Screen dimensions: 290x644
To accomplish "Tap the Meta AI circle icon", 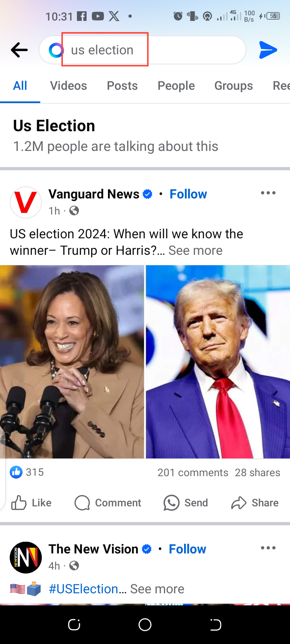I will click(56, 50).
